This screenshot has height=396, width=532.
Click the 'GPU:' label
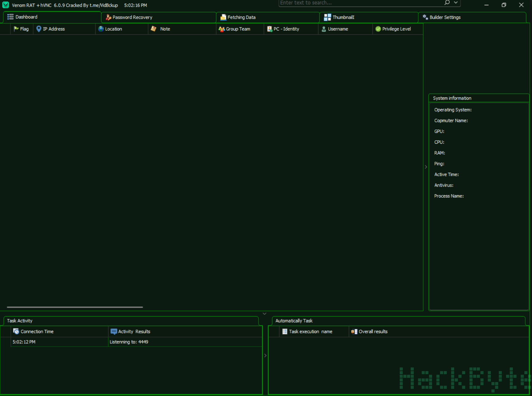pyautogui.click(x=439, y=131)
